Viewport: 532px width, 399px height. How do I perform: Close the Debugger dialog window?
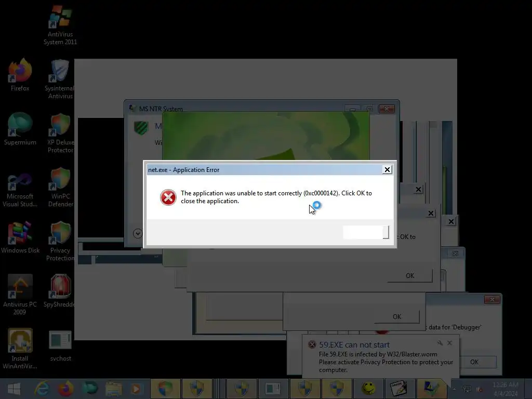(493, 300)
